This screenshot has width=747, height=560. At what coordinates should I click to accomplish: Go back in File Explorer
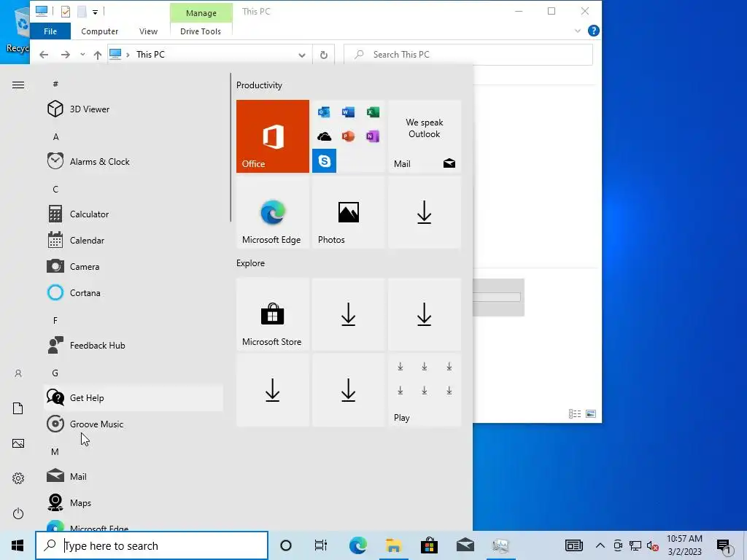[x=44, y=55]
